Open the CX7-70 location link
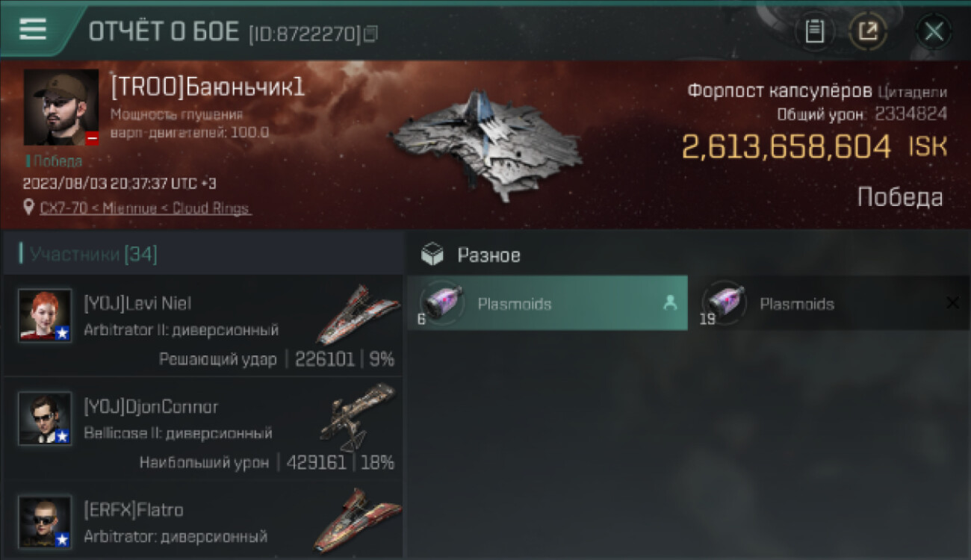Image resolution: width=971 pixels, height=560 pixels. pos(145,208)
